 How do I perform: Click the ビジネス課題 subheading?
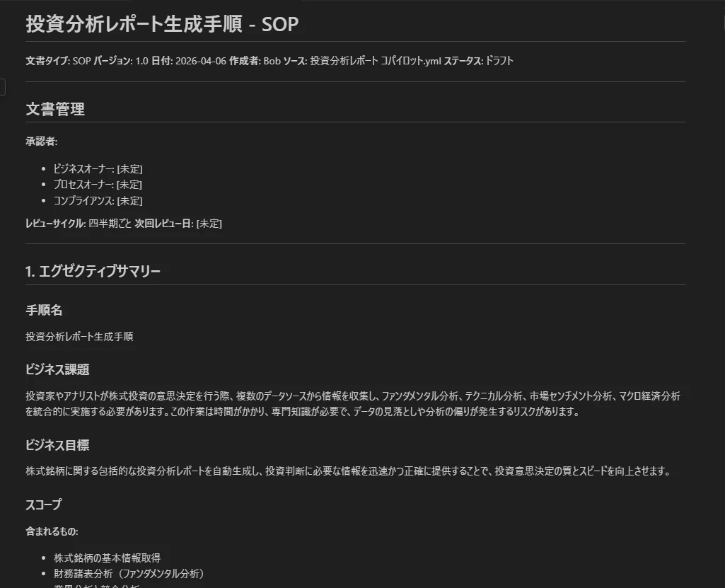57,369
